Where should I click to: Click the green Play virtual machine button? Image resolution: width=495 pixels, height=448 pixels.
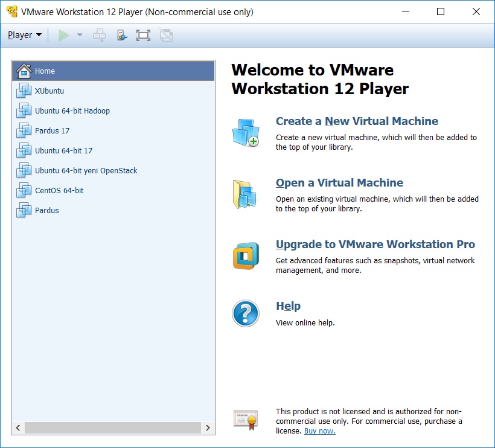(64, 35)
